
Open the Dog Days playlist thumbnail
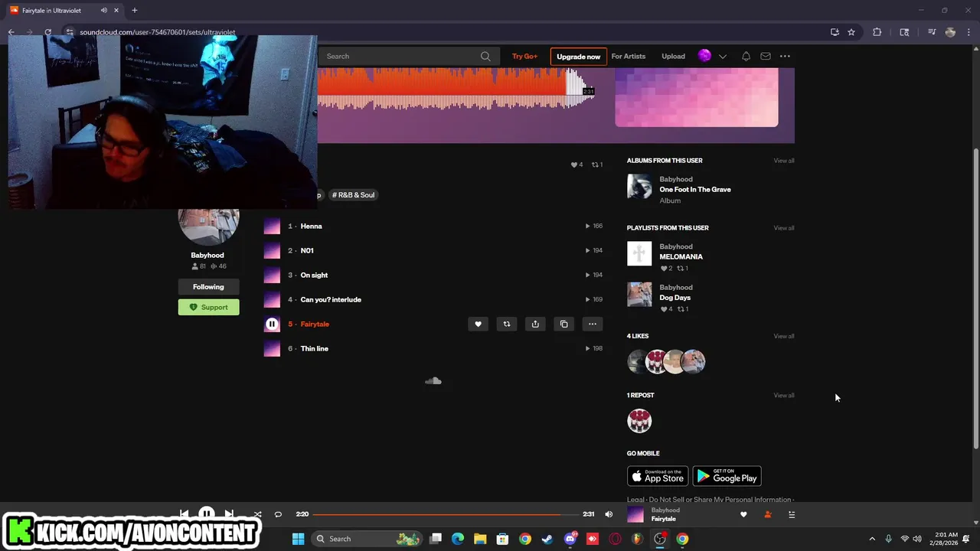point(639,294)
